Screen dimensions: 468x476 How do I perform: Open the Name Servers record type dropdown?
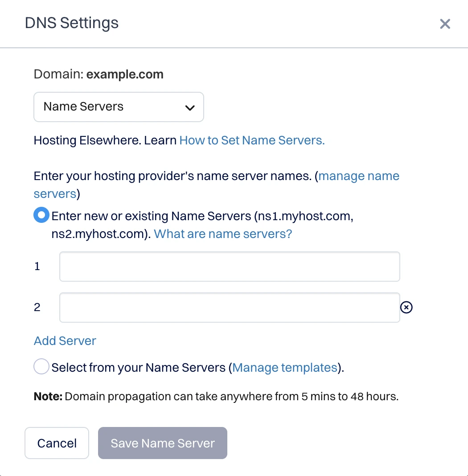point(119,107)
